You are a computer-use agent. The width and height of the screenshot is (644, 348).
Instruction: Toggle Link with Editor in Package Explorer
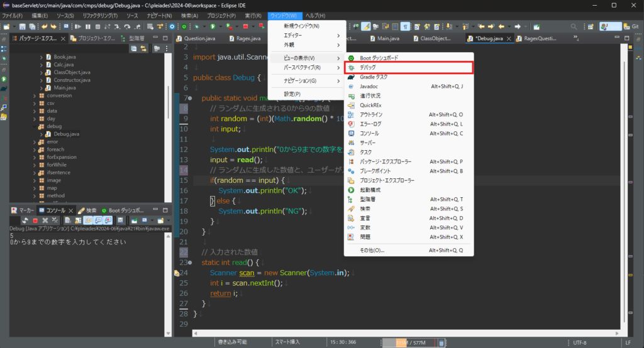point(143,48)
